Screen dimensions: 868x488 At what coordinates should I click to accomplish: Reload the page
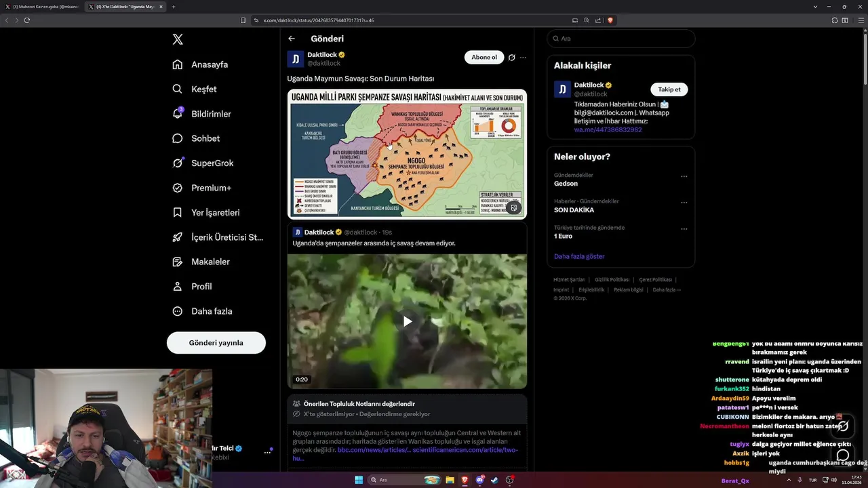(x=27, y=20)
